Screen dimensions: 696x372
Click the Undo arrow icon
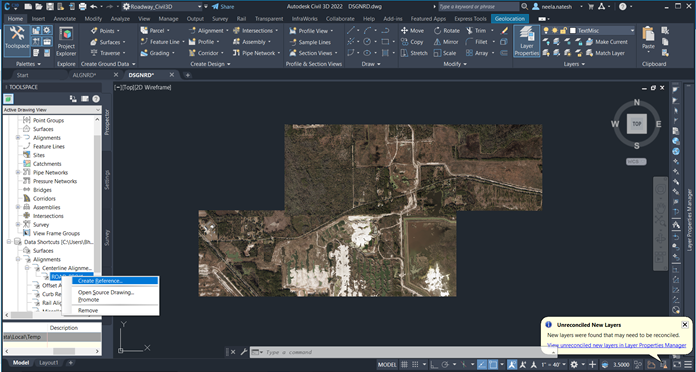(94, 6)
